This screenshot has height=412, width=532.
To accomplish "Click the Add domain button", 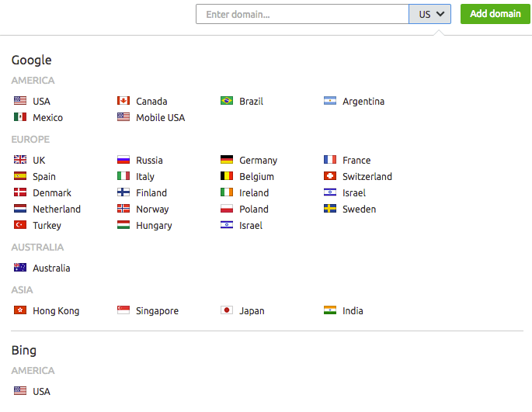I will coord(495,14).
